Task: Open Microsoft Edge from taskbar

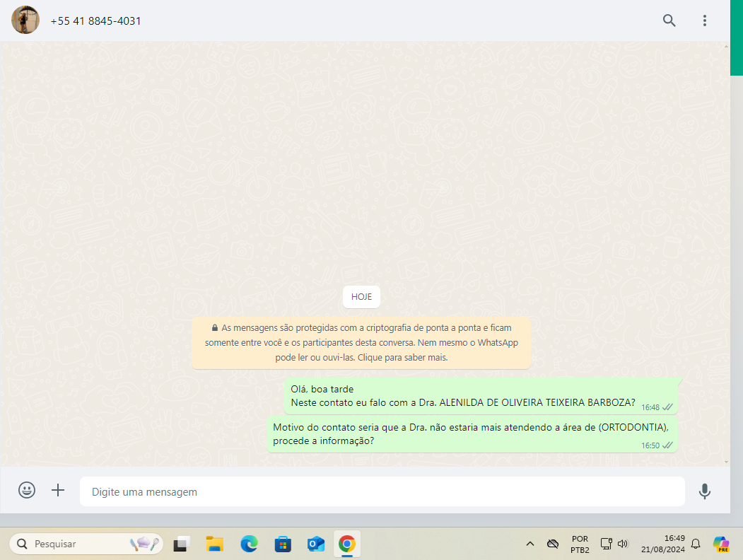Action: click(249, 544)
